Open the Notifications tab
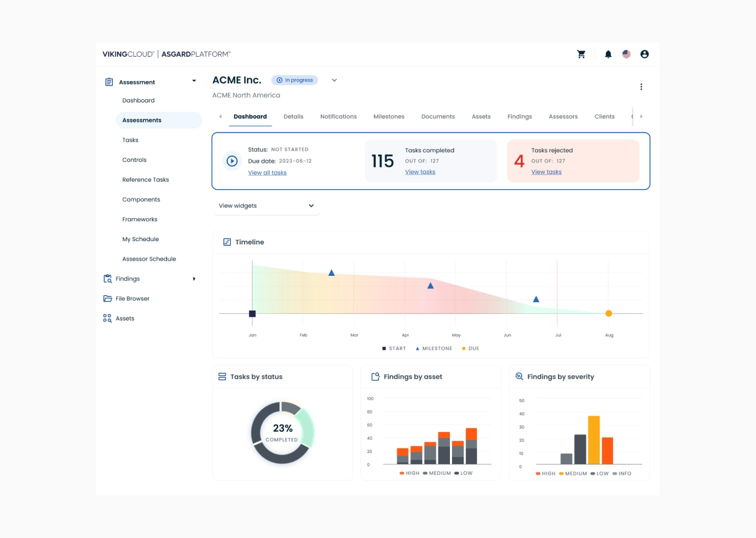This screenshot has width=756, height=538. coord(339,117)
